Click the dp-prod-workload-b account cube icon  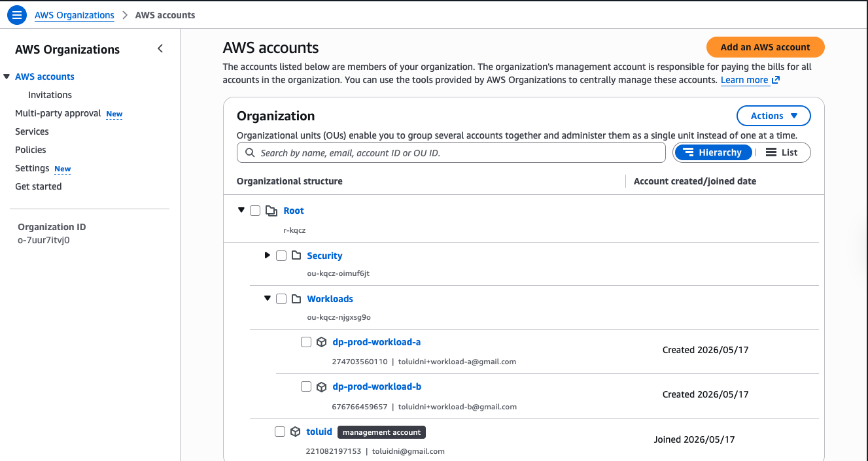coord(321,386)
